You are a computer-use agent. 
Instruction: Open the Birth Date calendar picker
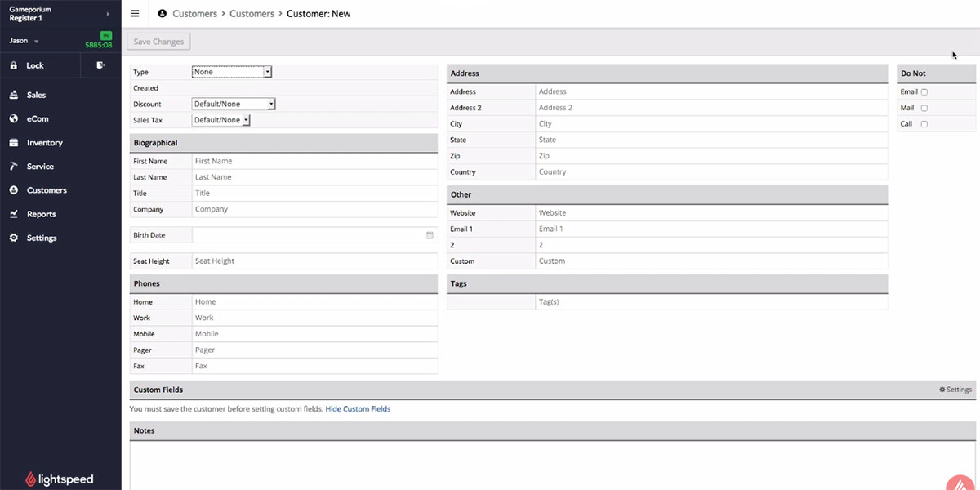coord(430,235)
